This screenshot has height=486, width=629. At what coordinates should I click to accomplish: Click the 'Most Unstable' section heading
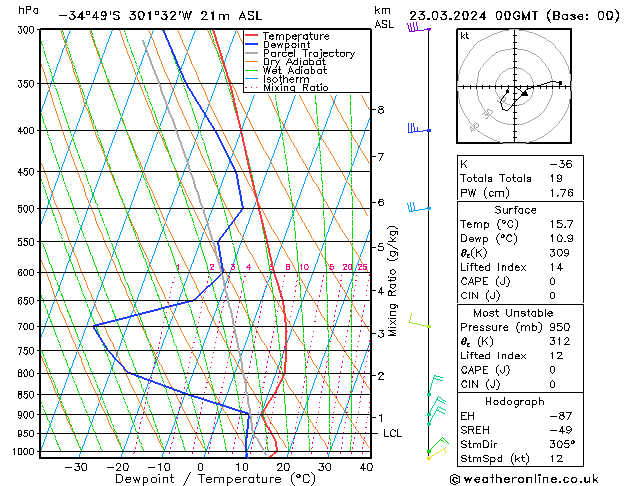[513, 313]
